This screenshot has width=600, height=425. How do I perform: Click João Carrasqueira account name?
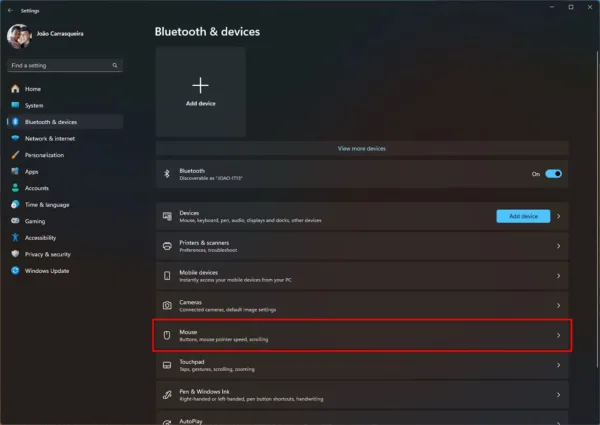pos(60,34)
